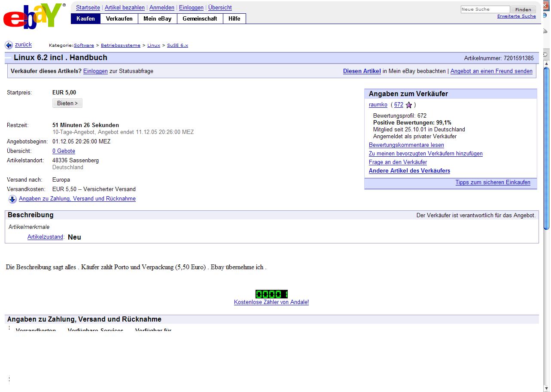
Task: Open the 0 Gebote link
Action: click(64, 151)
